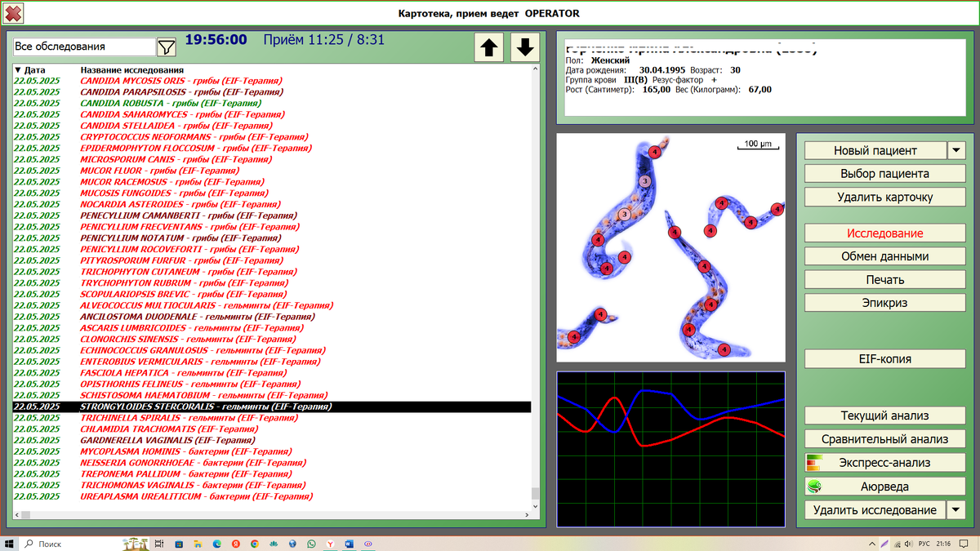Viewport: 980px width, 551px height.
Task: Open Сравнительный анализ
Action: tap(885, 439)
